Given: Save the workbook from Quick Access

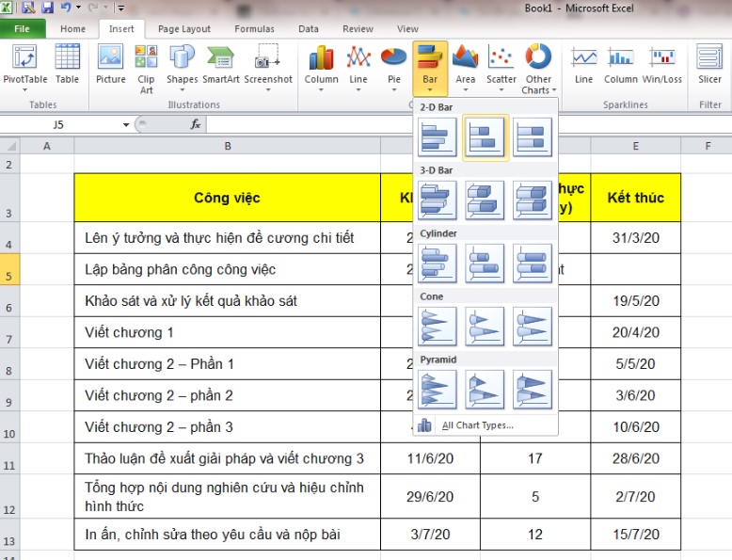Looking at the screenshot, I should pos(47,8).
